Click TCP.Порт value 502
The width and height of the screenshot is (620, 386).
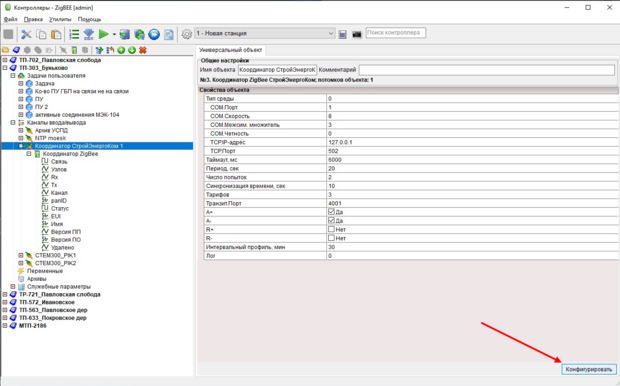point(473,151)
